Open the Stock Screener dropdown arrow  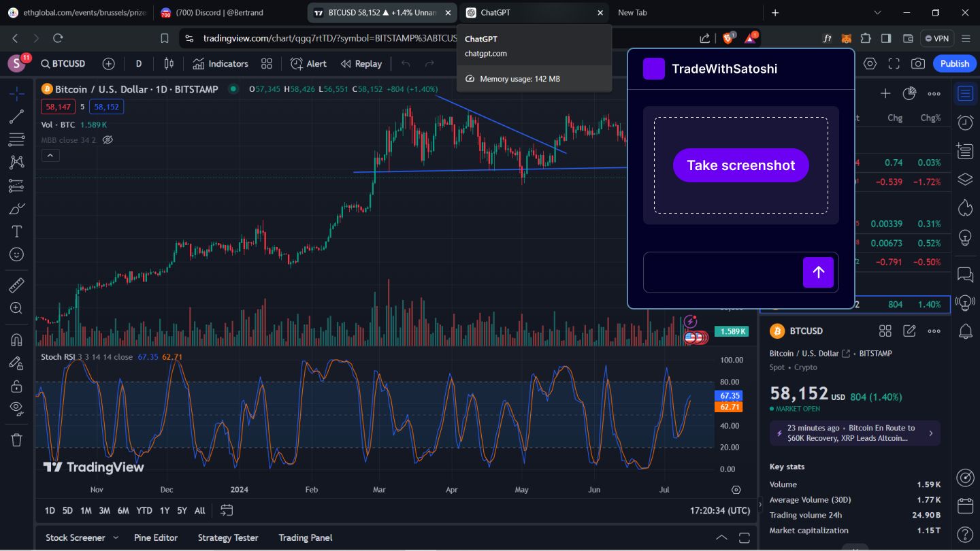click(115, 537)
